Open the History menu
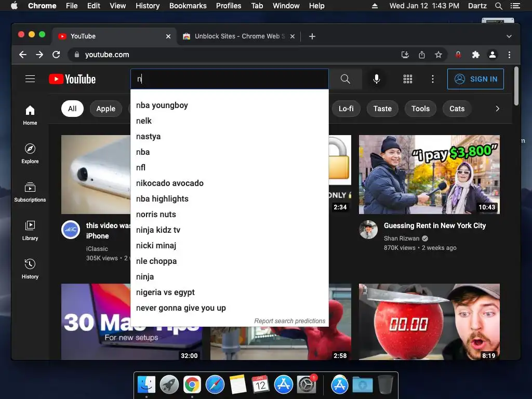Screen dimensions: 532x399 coord(148,6)
